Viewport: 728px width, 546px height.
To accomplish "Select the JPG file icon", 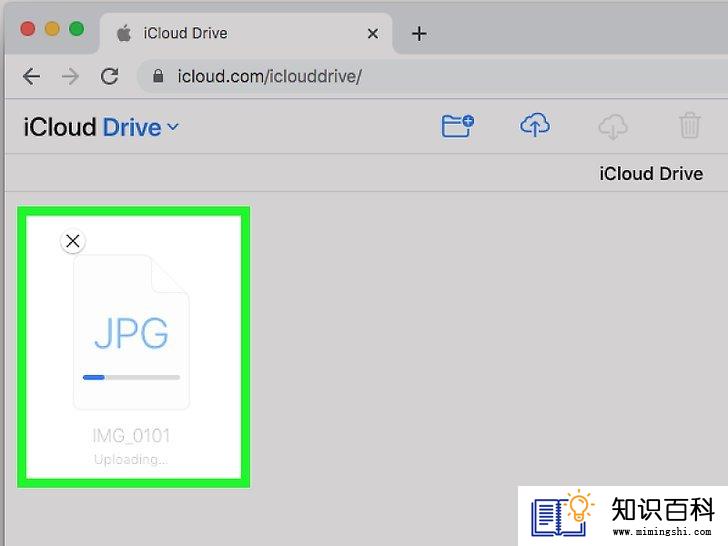I will [131, 332].
